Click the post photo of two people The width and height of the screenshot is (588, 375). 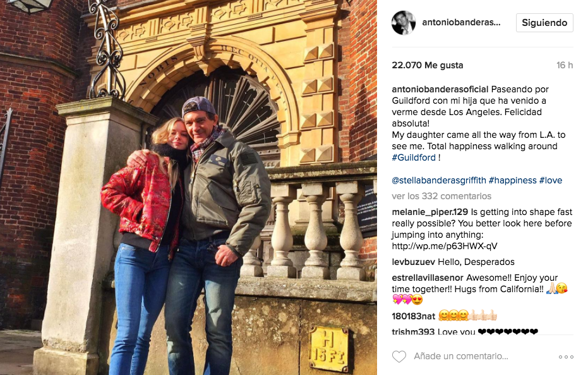tap(188, 187)
